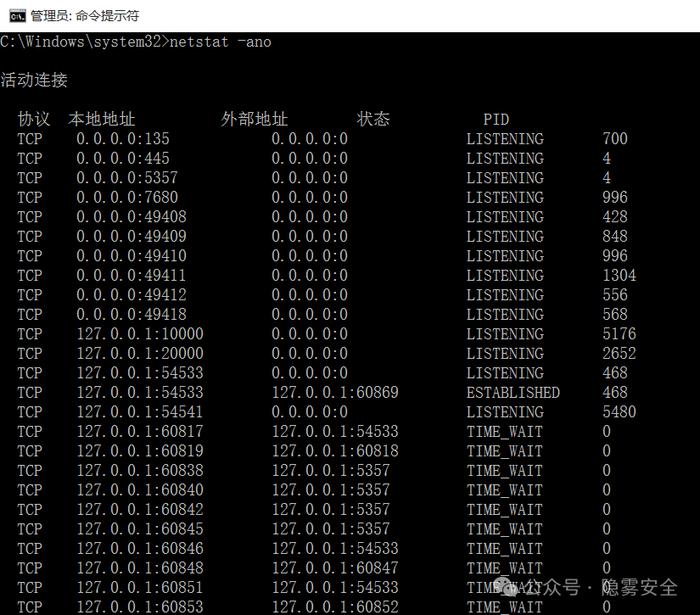
Task: Click PID value 428
Action: click(x=615, y=217)
